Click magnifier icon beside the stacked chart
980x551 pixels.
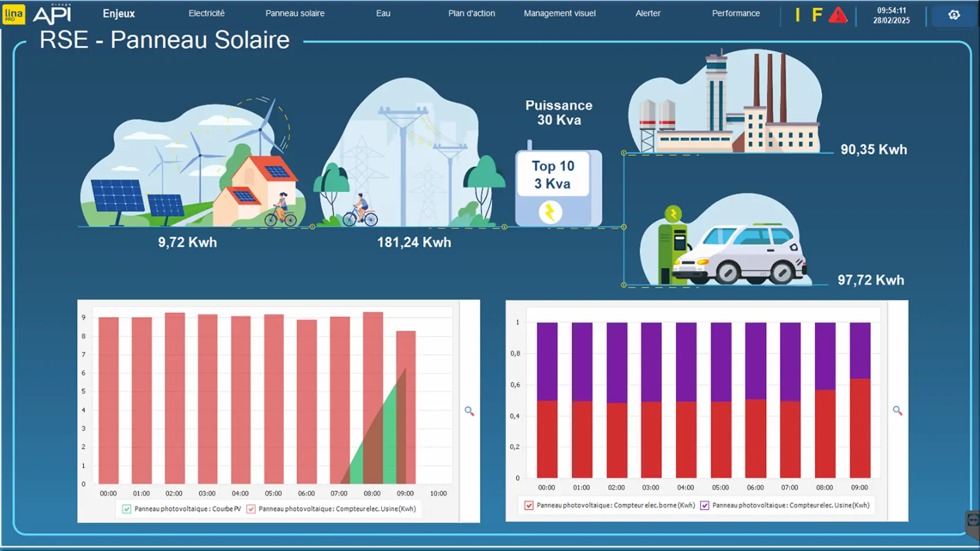pos(898,410)
